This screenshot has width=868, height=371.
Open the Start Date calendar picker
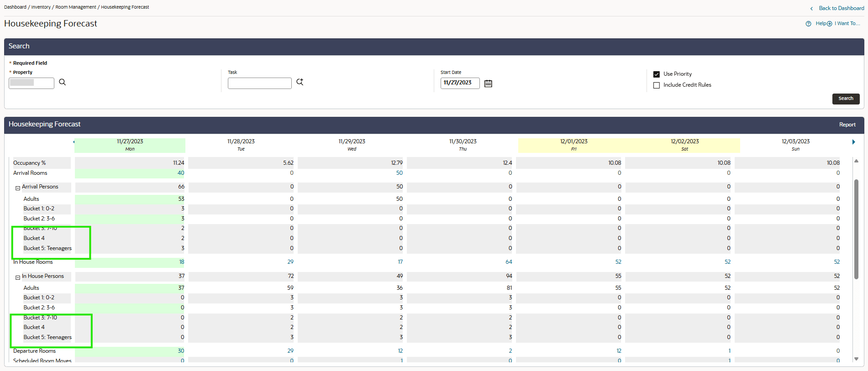click(488, 83)
